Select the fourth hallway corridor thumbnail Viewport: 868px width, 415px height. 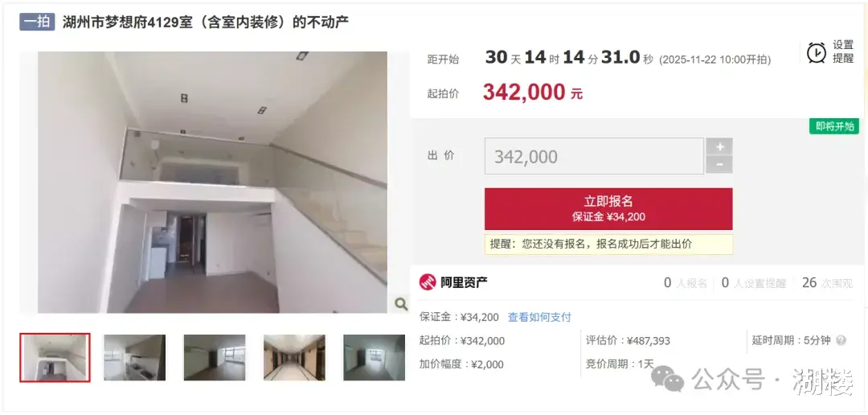pos(294,357)
